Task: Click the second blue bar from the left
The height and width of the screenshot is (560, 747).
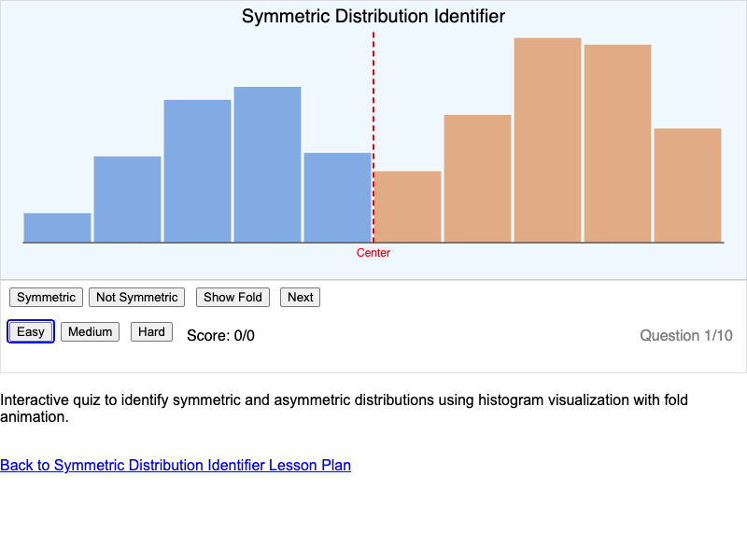Action: point(127,198)
